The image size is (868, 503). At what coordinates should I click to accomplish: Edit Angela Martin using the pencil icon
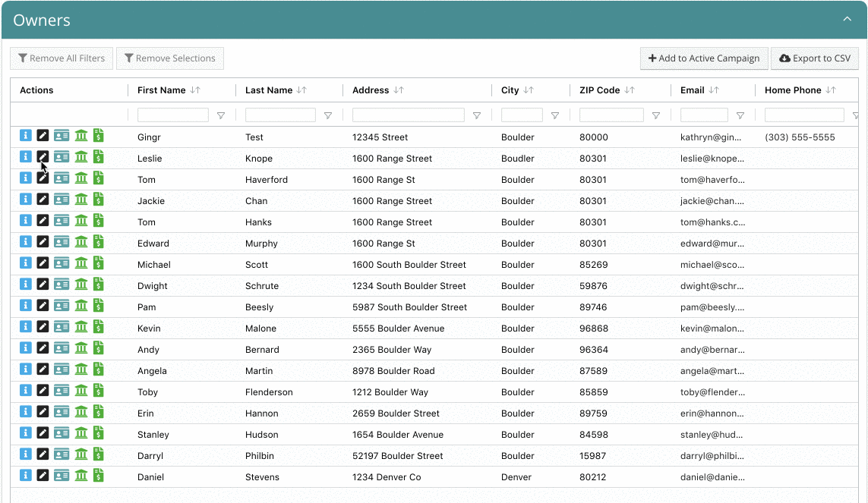point(43,371)
